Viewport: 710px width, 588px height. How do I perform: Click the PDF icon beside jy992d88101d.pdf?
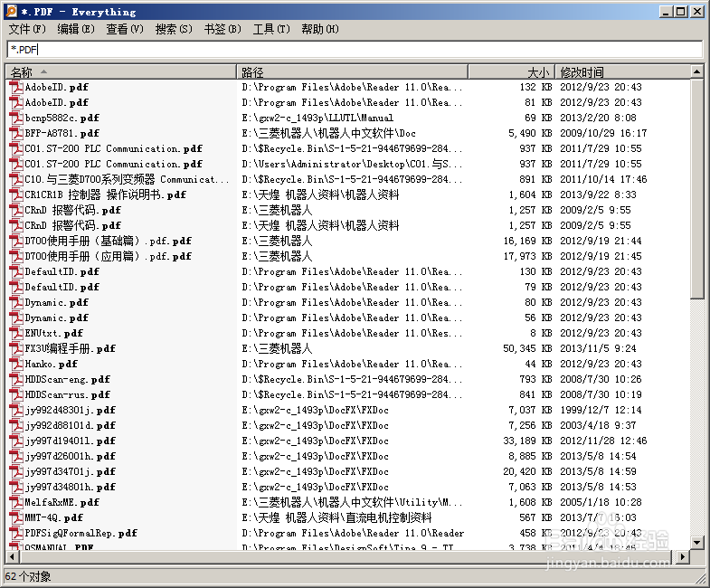16,426
